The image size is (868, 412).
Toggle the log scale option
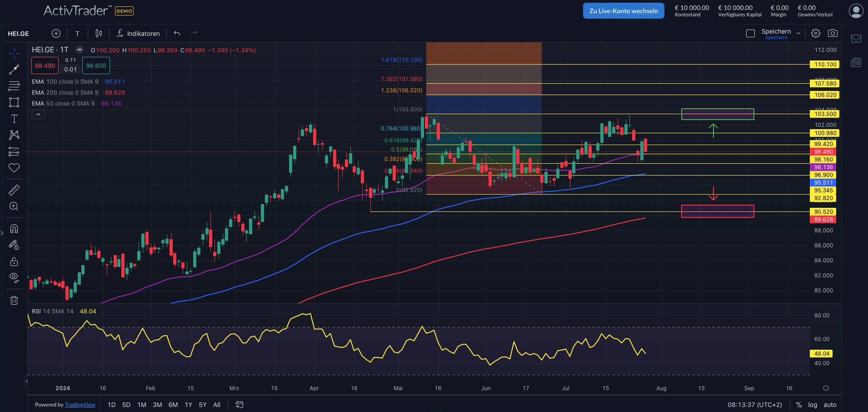(x=813, y=405)
